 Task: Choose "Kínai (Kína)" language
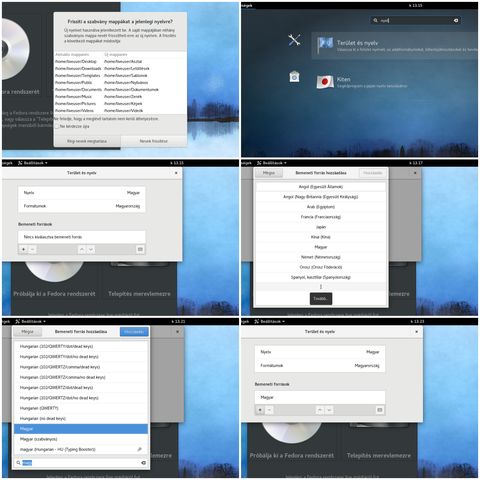click(x=320, y=237)
